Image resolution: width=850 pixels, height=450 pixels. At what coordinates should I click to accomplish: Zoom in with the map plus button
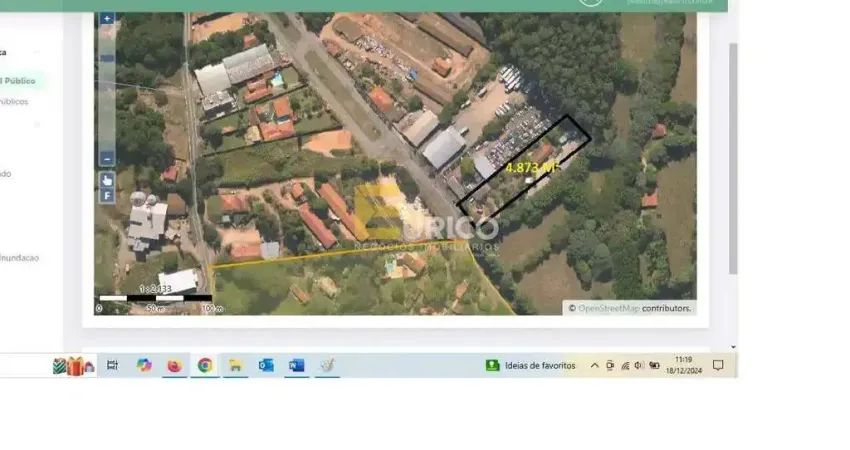click(x=107, y=19)
